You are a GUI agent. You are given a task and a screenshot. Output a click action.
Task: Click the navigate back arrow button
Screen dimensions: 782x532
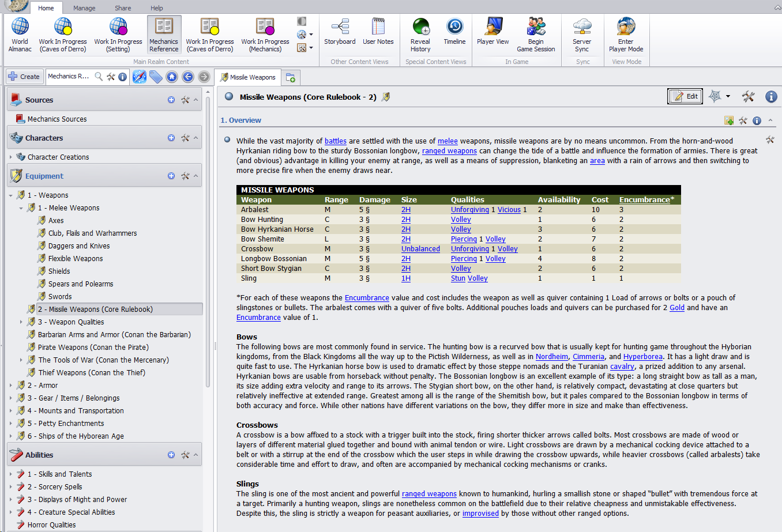(188, 77)
